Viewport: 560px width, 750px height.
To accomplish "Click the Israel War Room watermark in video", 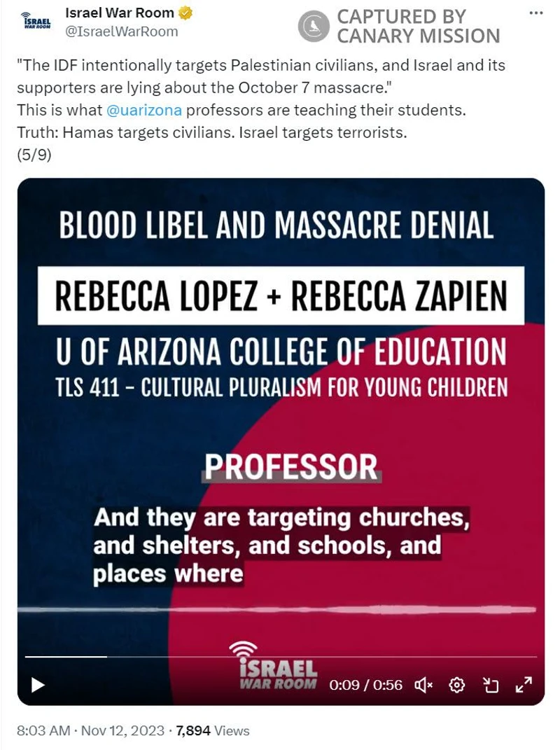I will tap(273, 669).
